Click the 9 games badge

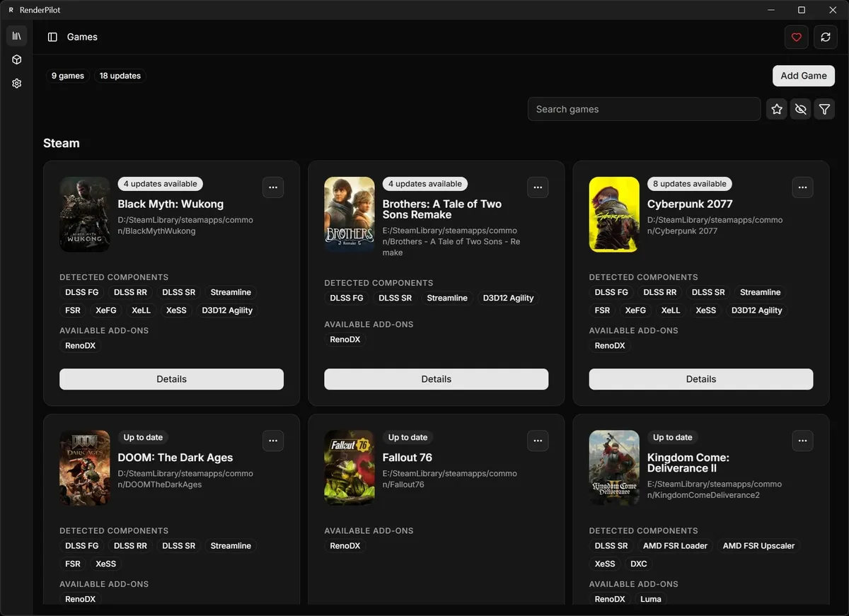[x=68, y=76]
